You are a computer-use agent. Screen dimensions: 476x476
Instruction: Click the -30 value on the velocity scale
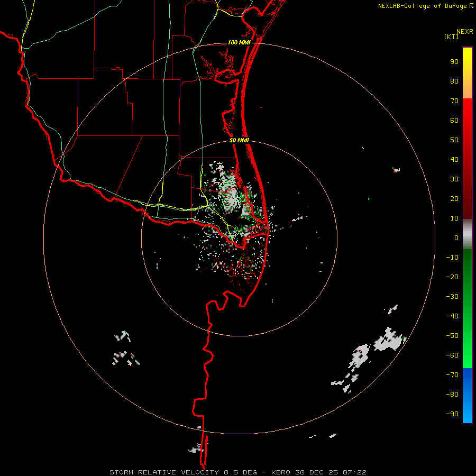[452, 297]
